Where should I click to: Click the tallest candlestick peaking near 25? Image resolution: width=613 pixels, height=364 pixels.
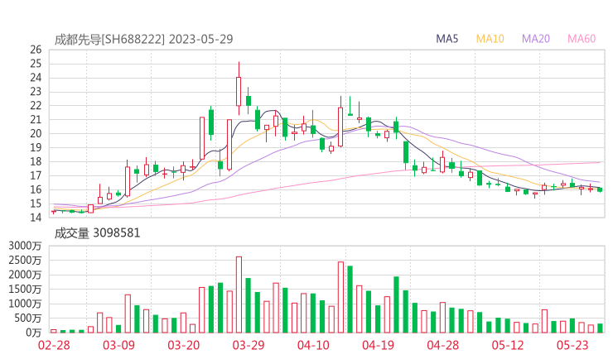point(239,89)
